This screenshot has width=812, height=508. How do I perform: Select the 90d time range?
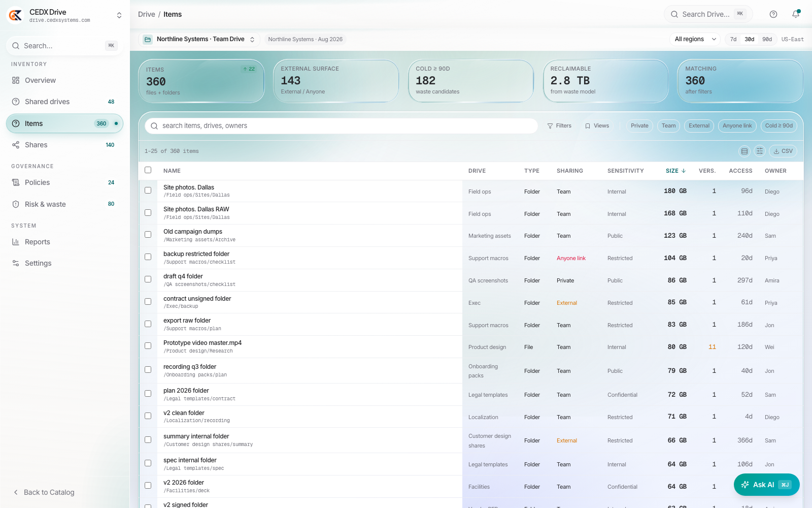click(767, 39)
